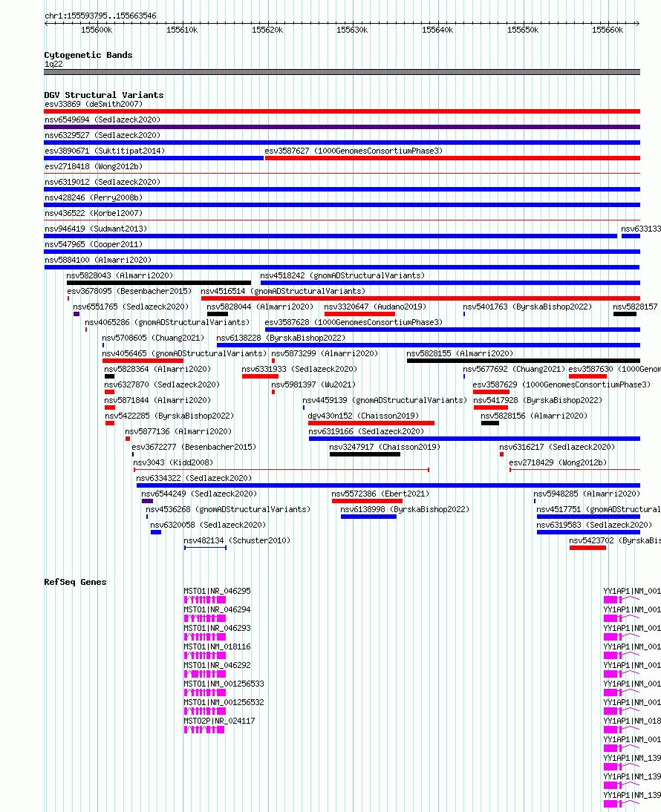The height and width of the screenshot is (812, 661).
Task: Select nsv5871844 (Almarri2020) variant
Action: point(110,407)
